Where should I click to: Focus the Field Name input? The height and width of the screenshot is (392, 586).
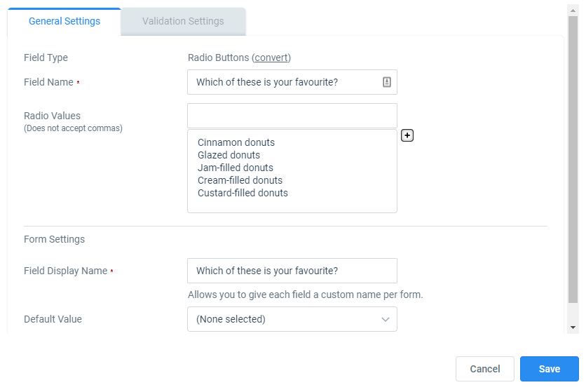tap(292, 82)
